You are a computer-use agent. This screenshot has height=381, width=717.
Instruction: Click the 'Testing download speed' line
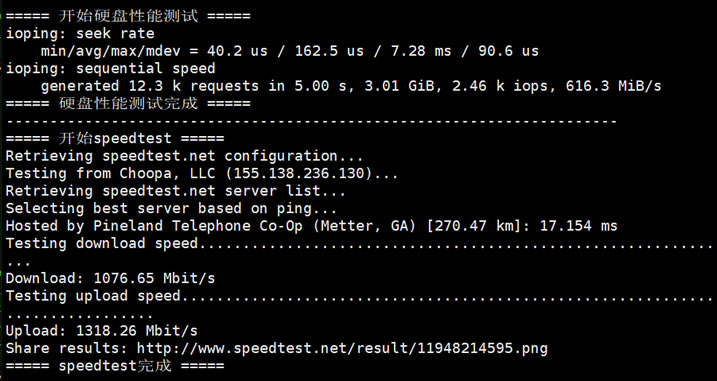pos(102,243)
